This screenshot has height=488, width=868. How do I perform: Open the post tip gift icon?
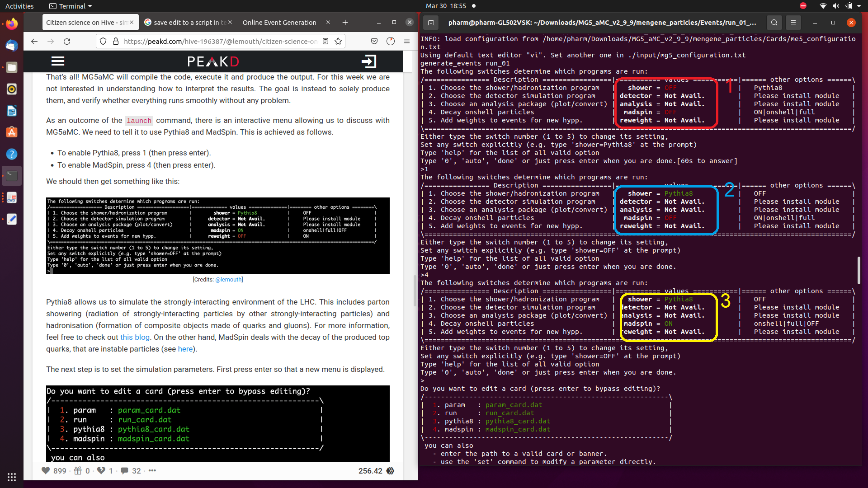(x=78, y=471)
